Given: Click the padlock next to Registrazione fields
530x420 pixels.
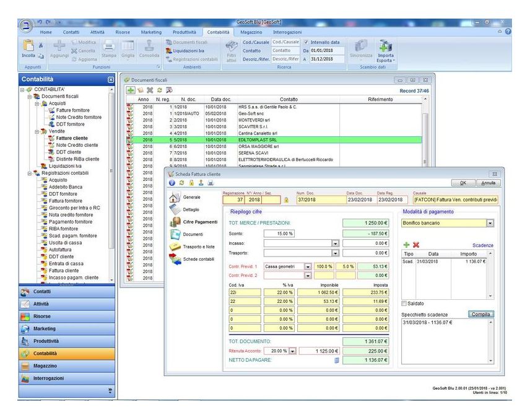Looking at the screenshot, I should coord(286,200).
